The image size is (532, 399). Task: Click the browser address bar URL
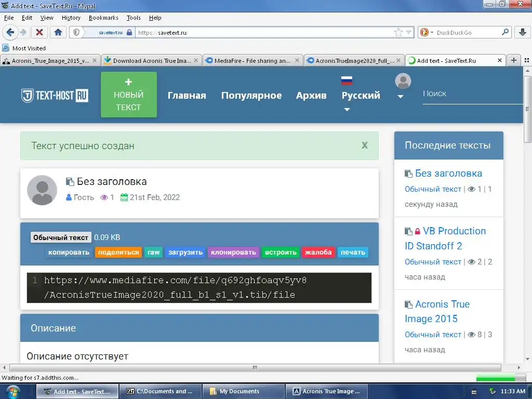point(263,33)
